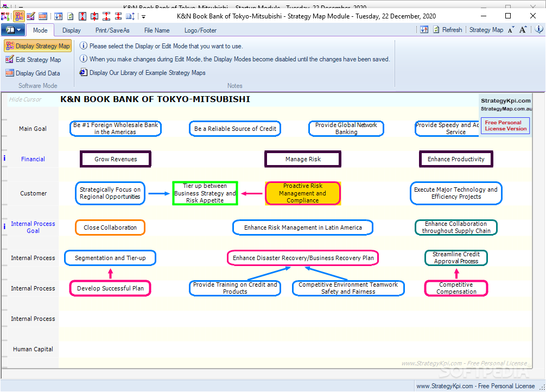Viewport: 546px width, 392px height.
Task: Click the Edit Strategy Map pencil icon in quick toolbar
Action: pyautogui.click(x=30, y=16)
